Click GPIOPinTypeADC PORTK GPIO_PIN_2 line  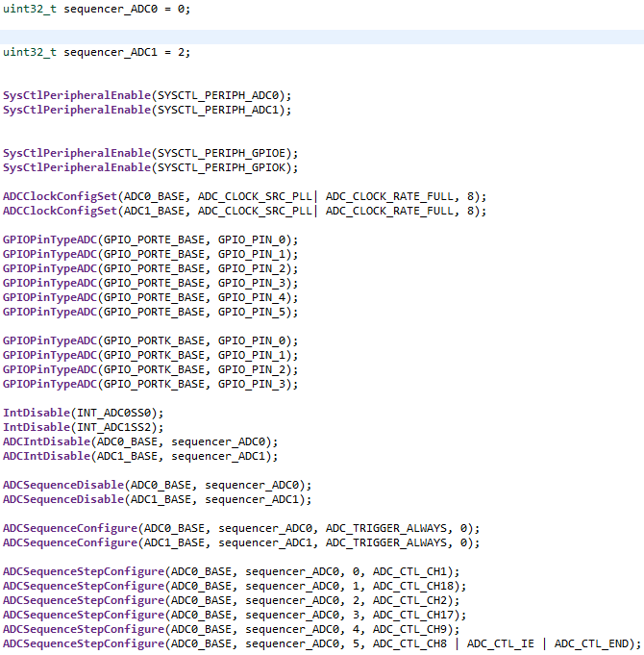[x=150, y=369]
